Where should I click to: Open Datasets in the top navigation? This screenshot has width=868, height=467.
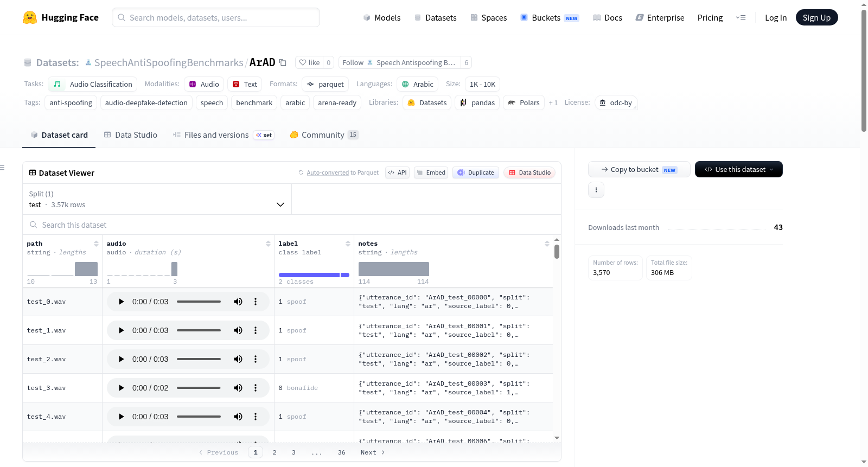(435, 17)
